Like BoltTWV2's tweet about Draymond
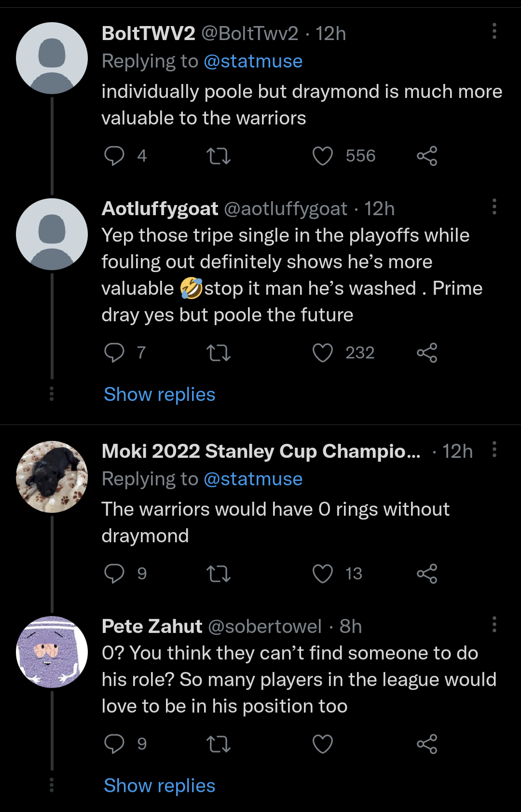The image size is (521, 812). [323, 156]
